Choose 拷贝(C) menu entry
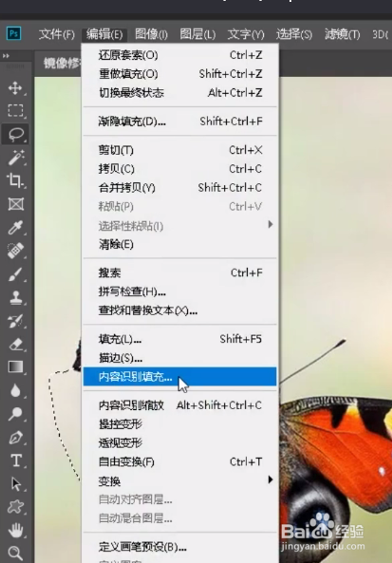The width and height of the screenshot is (392, 563). point(180,169)
